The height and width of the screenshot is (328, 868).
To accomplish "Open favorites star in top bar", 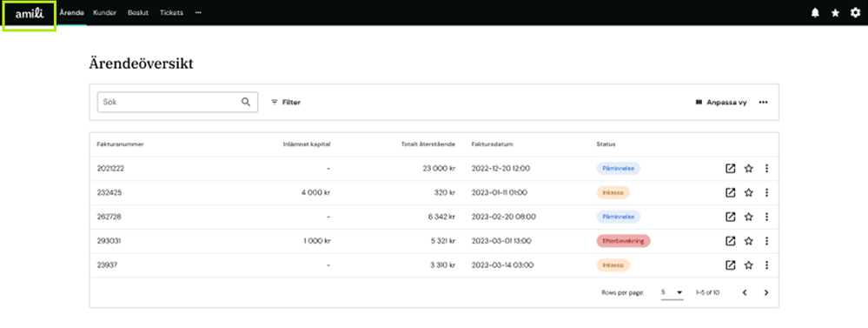I will (x=835, y=13).
